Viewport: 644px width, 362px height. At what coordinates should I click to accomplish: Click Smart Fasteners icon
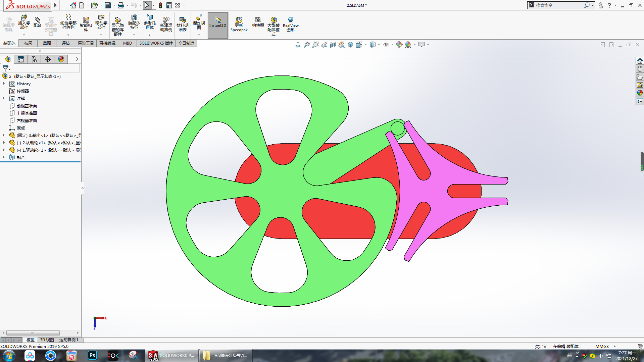(86, 24)
